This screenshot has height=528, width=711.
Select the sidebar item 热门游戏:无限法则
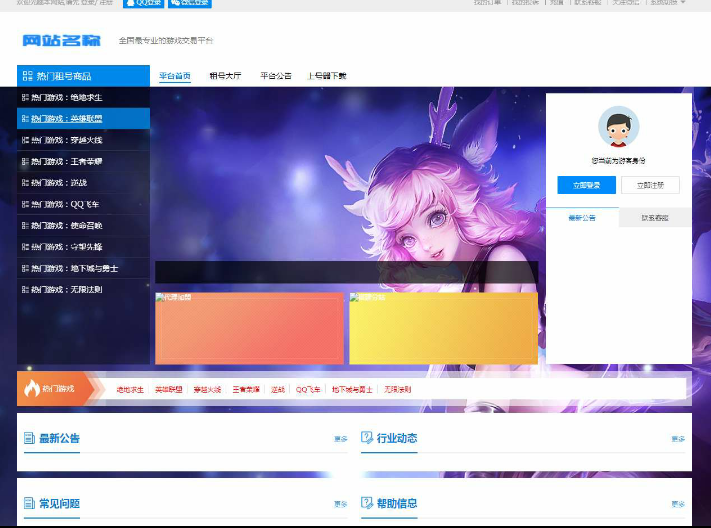[83, 289]
